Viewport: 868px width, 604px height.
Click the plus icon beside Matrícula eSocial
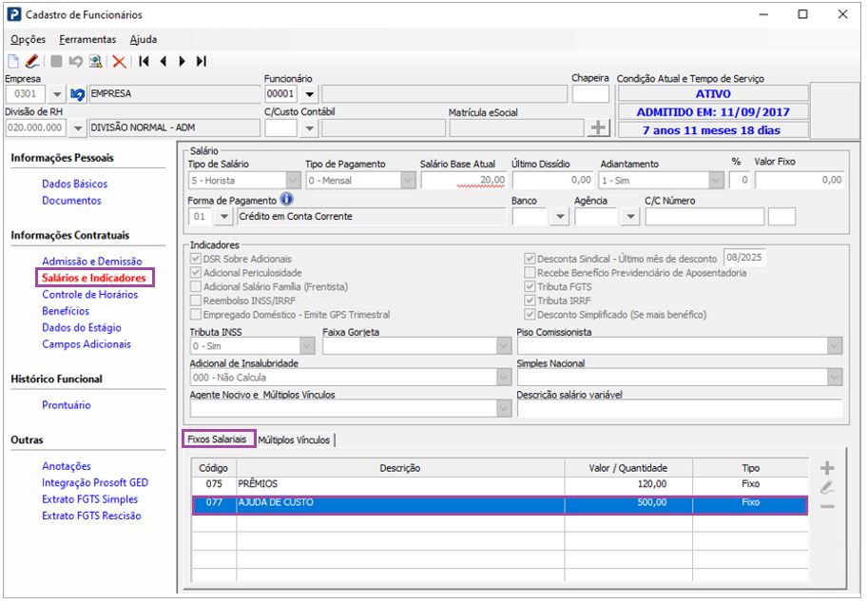tap(598, 127)
